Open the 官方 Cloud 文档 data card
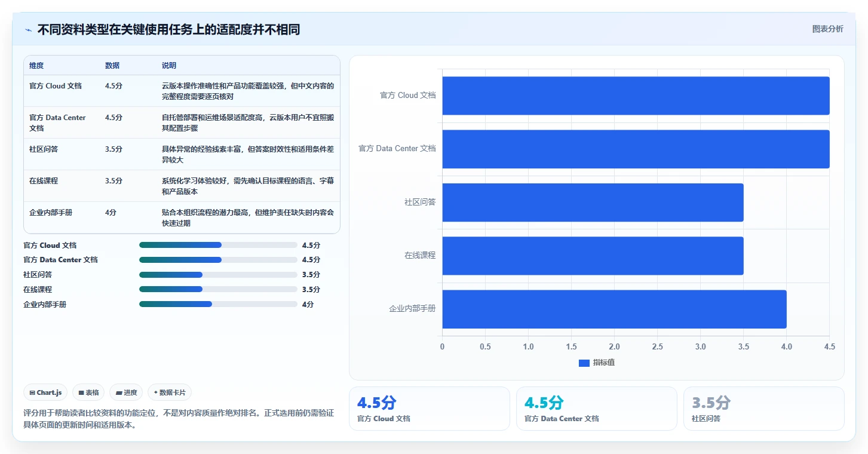 pos(429,409)
